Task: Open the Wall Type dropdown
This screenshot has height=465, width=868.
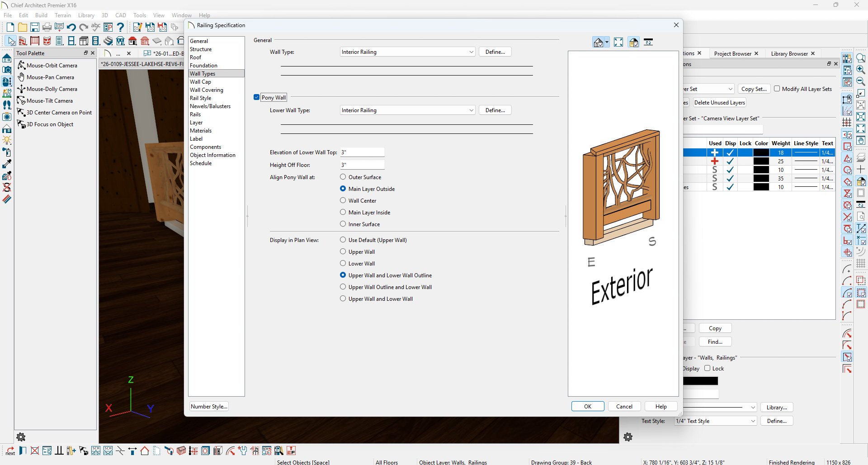Action: pyautogui.click(x=407, y=52)
